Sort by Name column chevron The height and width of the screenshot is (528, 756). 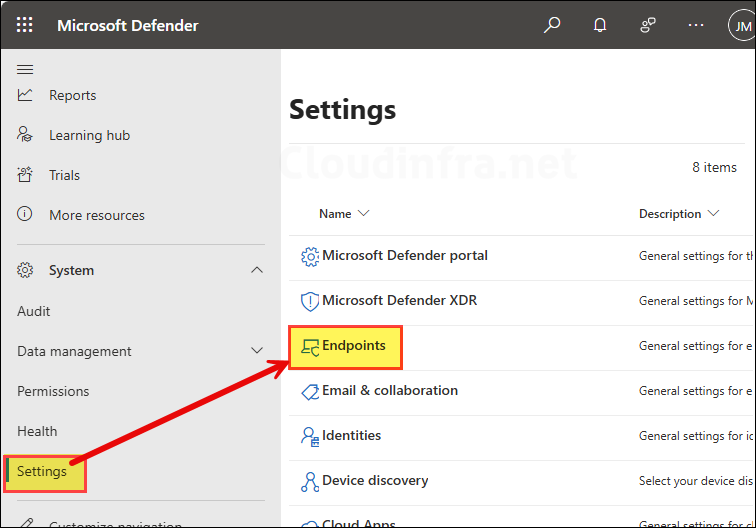tap(364, 213)
